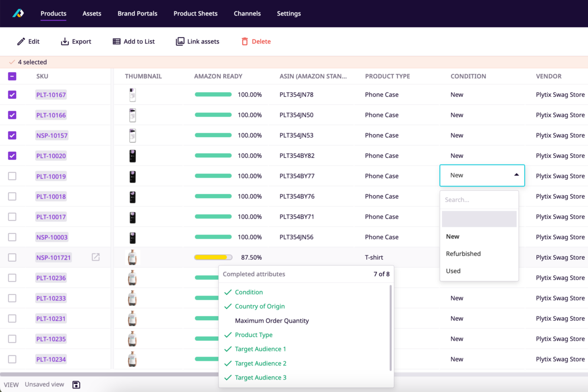Open product PLT-10017 link
The width and height of the screenshot is (588, 392).
coord(51,217)
